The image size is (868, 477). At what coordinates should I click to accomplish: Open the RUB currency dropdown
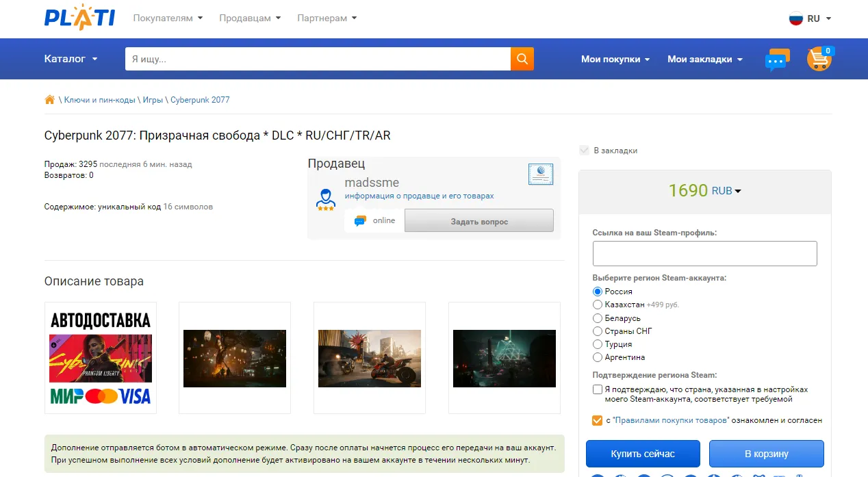point(726,191)
